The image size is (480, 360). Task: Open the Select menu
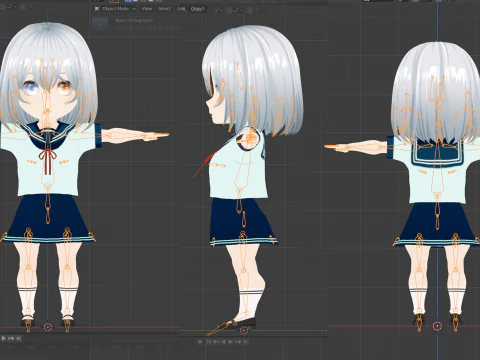pos(164,9)
